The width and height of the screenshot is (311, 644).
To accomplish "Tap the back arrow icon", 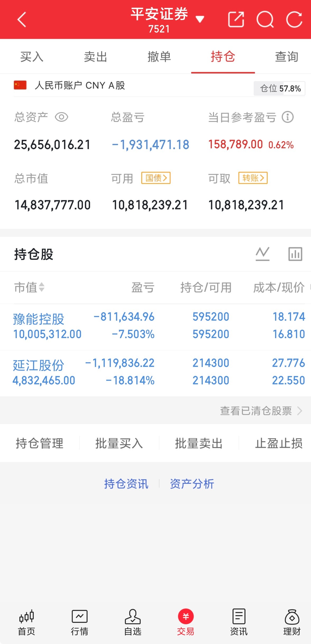I will [22, 20].
